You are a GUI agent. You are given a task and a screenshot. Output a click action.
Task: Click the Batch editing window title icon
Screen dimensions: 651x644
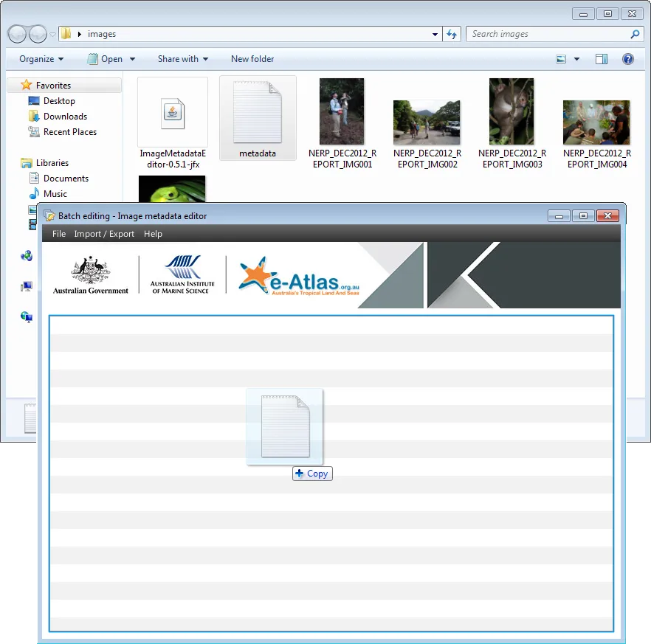pyautogui.click(x=49, y=215)
